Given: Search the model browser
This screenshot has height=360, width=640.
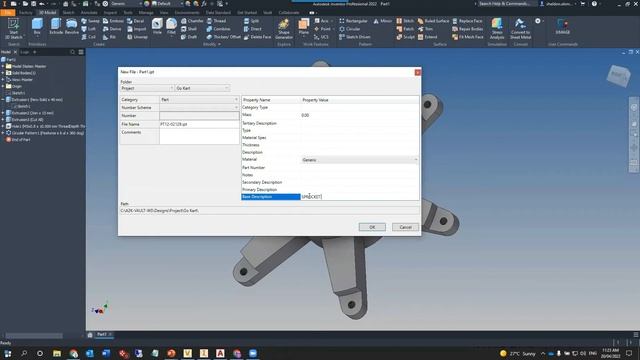Looking at the screenshot, I should (x=72, y=52).
